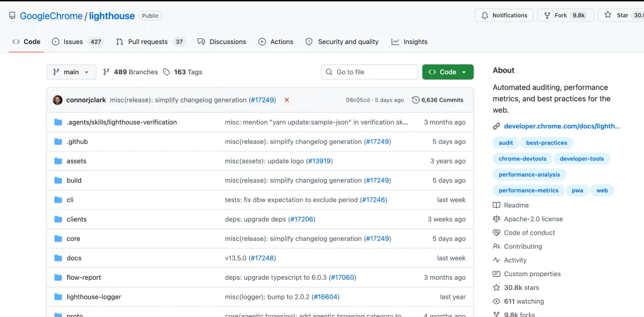Open the GoogleChrome organization link
644x317 pixels.
coord(51,16)
